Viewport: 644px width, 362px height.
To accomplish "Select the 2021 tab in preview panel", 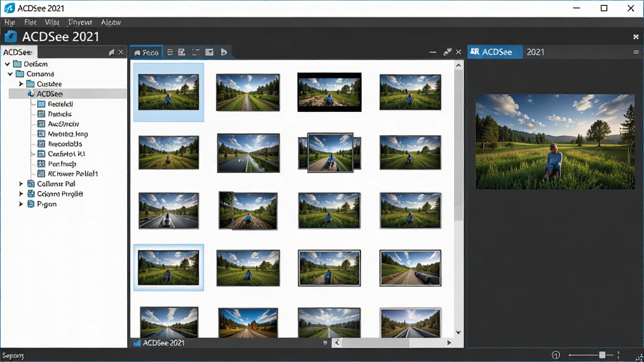I will 535,52.
